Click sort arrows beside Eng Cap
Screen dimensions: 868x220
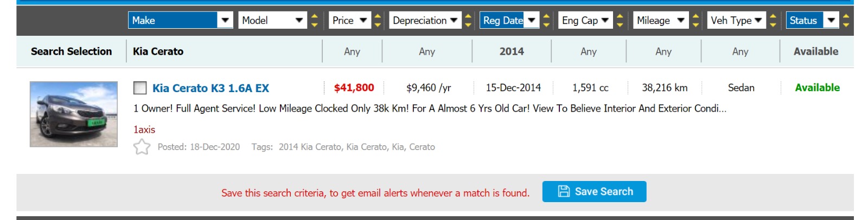point(620,21)
